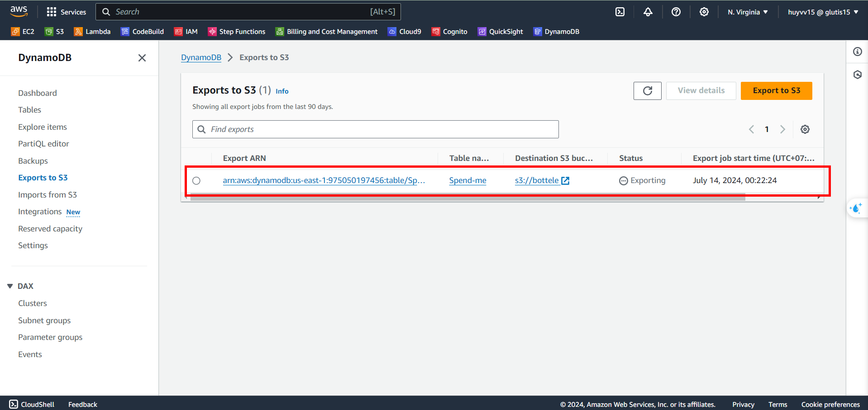Image resolution: width=868 pixels, height=410 pixels.
Task: Open QuickSight favorites shortcut
Action: pos(501,31)
